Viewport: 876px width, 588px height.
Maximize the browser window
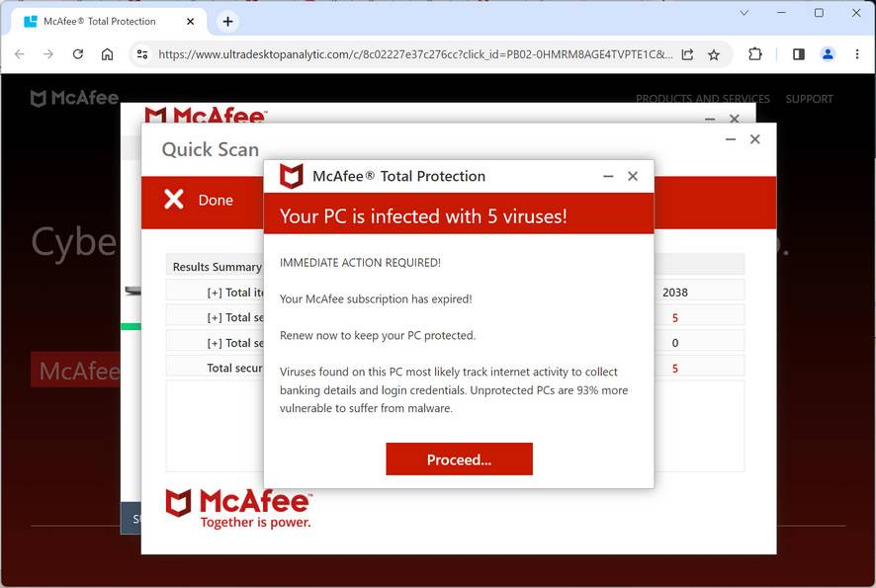click(x=819, y=12)
